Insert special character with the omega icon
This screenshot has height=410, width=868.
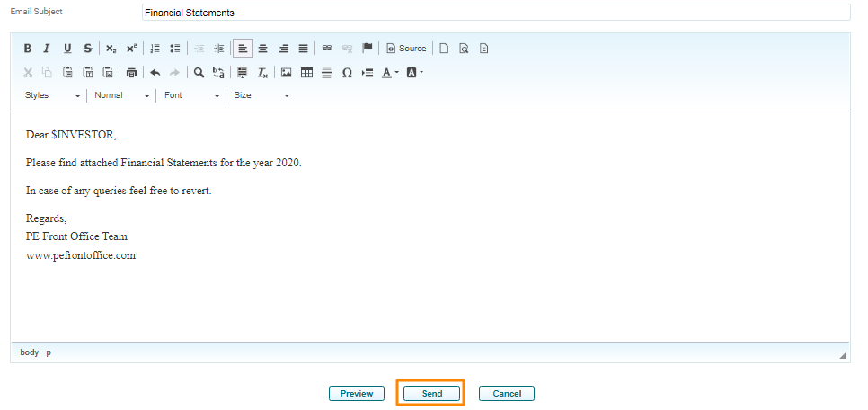pos(347,73)
